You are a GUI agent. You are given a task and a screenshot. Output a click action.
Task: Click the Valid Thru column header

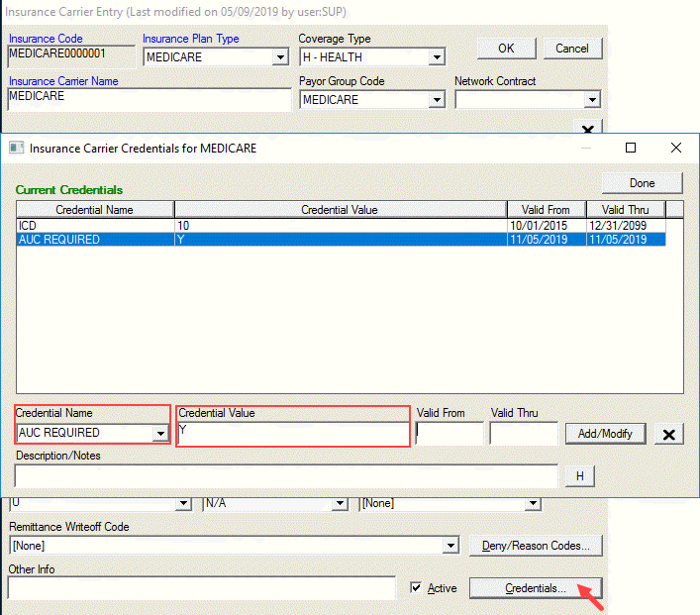pyautogui.click(x=625, y=210)
